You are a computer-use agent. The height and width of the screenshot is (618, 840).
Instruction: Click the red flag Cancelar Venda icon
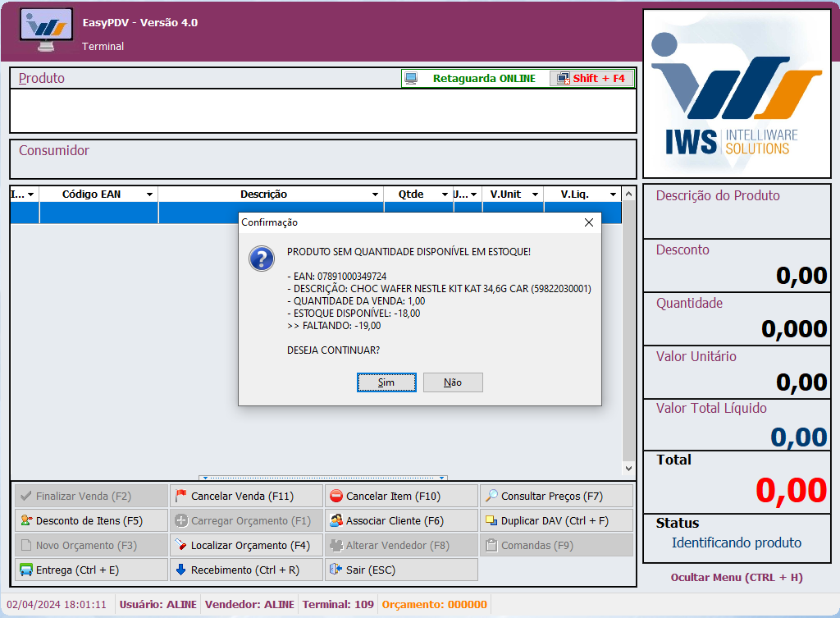[181, 496]
